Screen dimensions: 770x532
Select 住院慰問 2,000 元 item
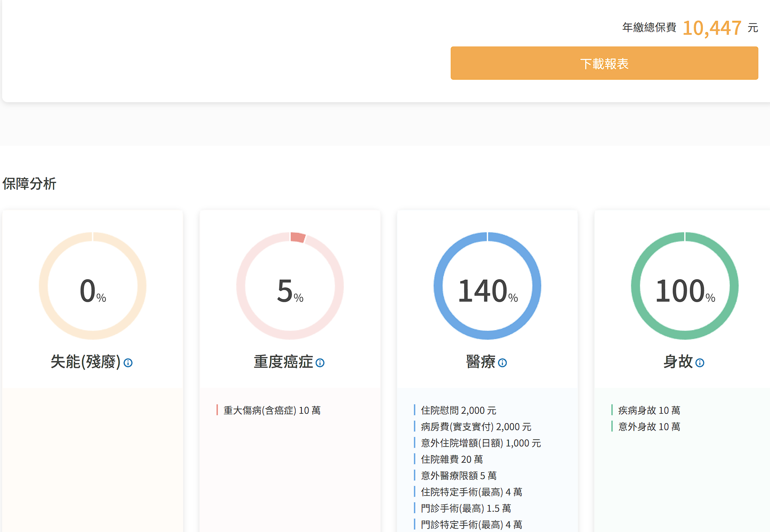click(458, 410)
